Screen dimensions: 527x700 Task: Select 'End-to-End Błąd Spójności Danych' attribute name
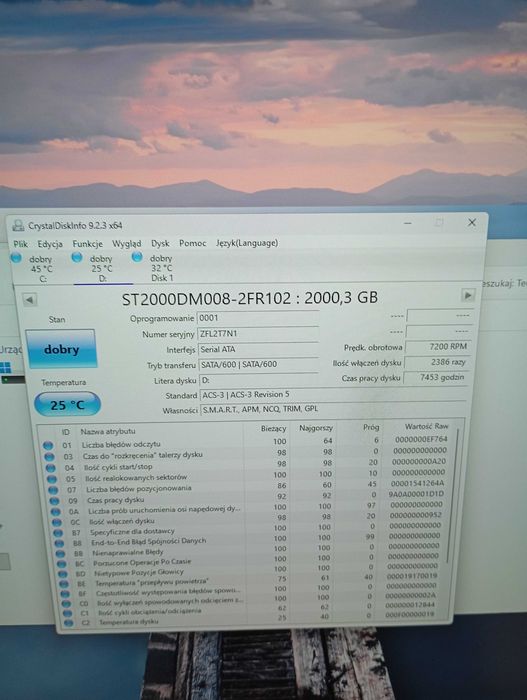[x=149, y=542]
